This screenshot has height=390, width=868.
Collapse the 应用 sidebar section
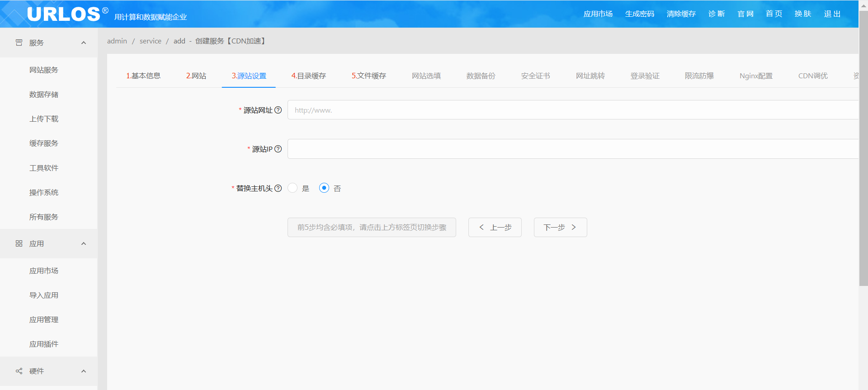(84, 243)
